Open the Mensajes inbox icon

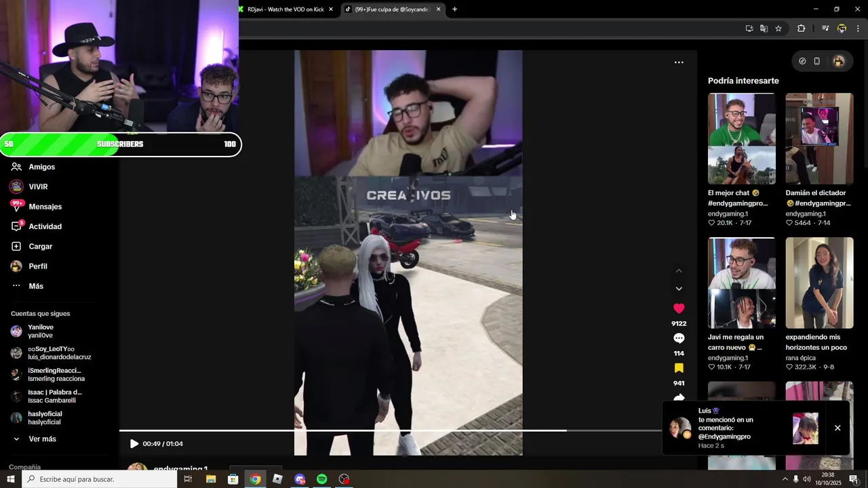click(16, 206)
